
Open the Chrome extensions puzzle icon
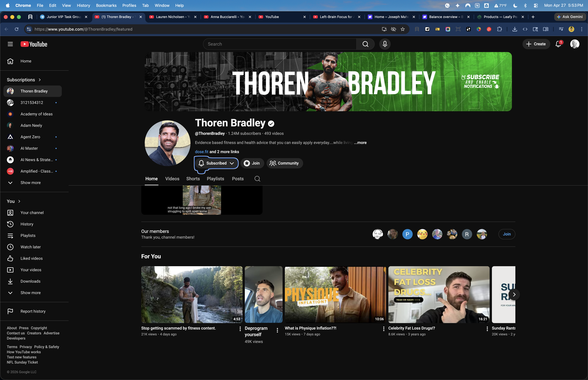click(499, 29)
